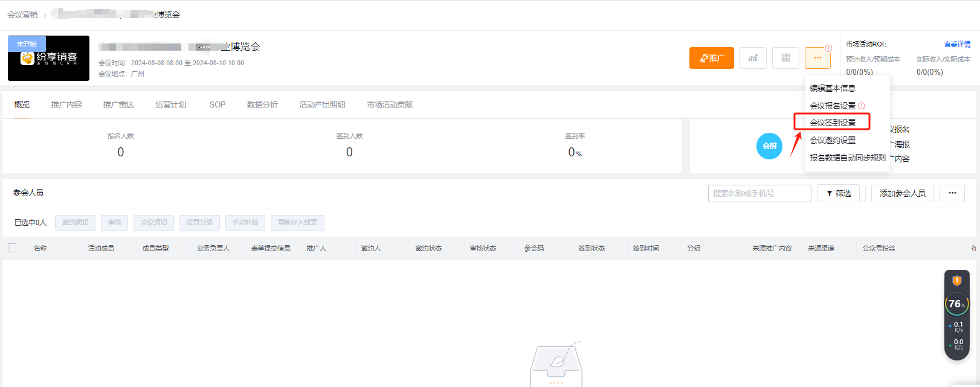Open the data statistics chart icon

[753, 58]
